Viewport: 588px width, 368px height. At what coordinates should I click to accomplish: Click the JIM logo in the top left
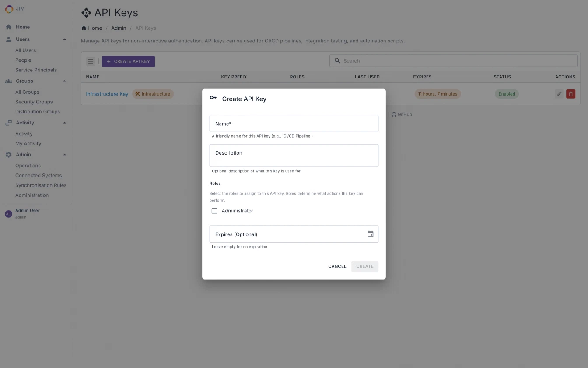coord(9,8)
